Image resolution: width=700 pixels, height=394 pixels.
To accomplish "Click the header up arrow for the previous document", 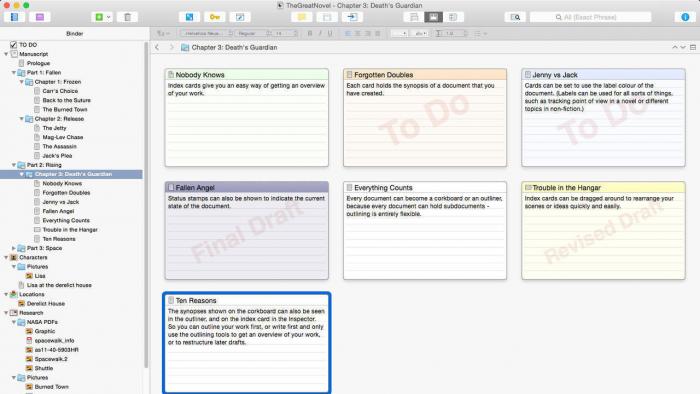I will (x=675, y=47).
